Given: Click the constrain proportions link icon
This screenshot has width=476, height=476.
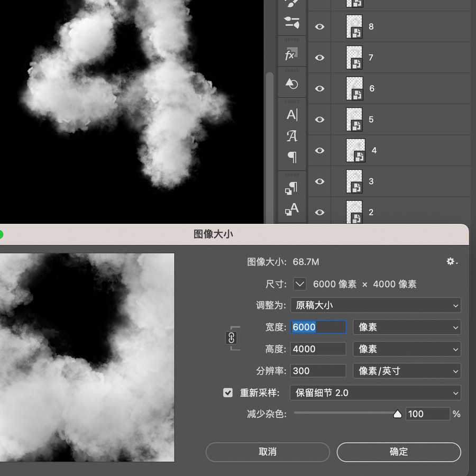Looking at the screenshot, I should (x=231, y=338).
